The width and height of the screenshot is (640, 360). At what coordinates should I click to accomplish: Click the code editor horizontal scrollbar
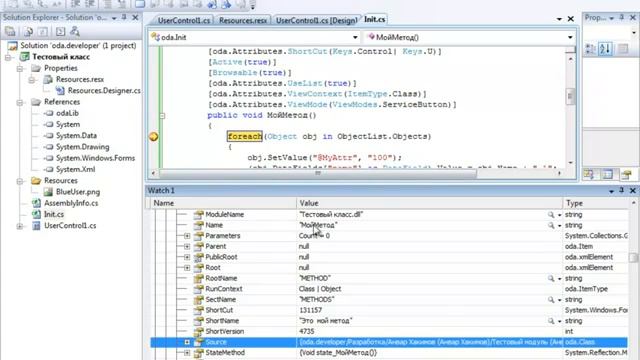click(318, 173)
